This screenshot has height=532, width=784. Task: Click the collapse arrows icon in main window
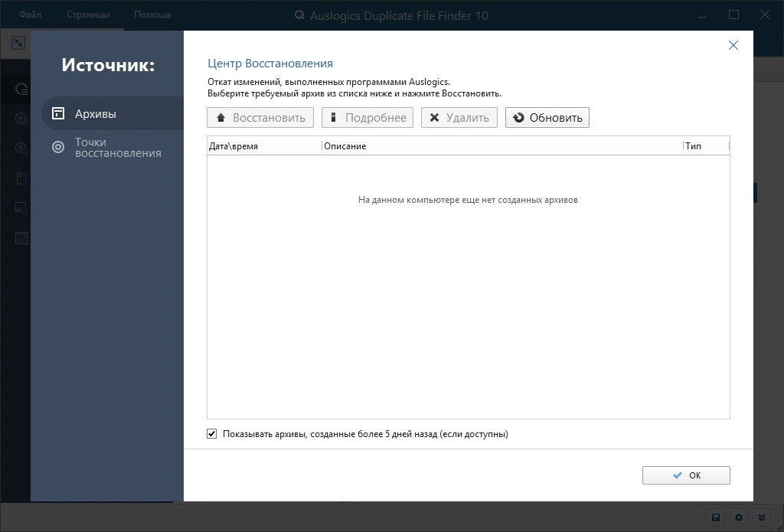[18, 43]
